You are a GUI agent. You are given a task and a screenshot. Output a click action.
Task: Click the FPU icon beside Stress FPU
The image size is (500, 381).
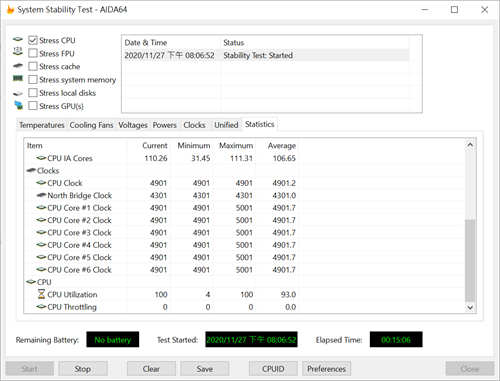pyautogui.click(x=18, y=51)
